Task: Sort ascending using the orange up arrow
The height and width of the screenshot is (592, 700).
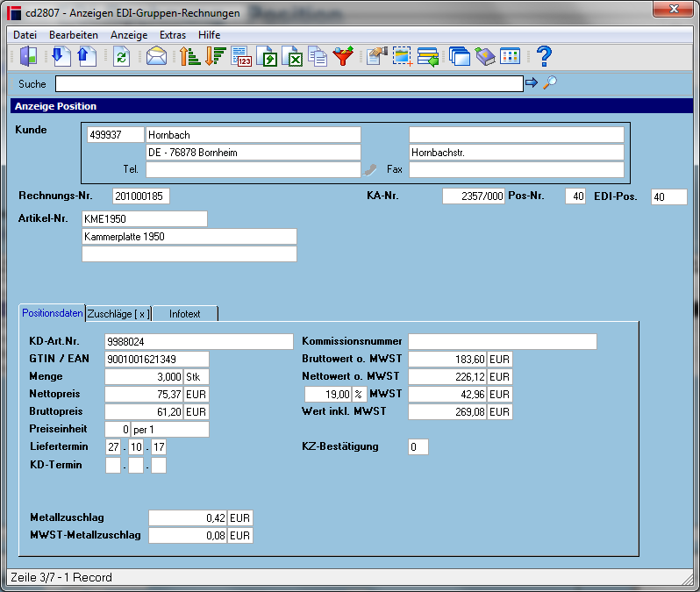Action: point(189,57)
